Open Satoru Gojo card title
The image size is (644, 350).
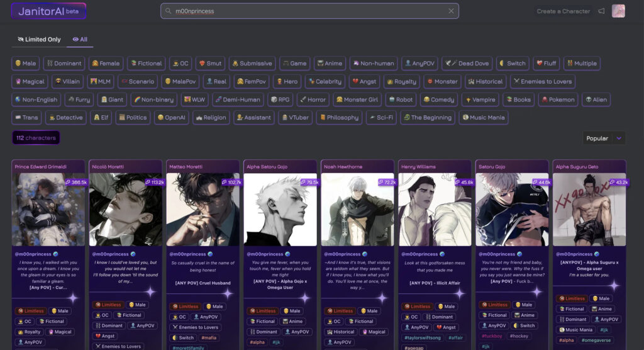[x=492, y=167]
